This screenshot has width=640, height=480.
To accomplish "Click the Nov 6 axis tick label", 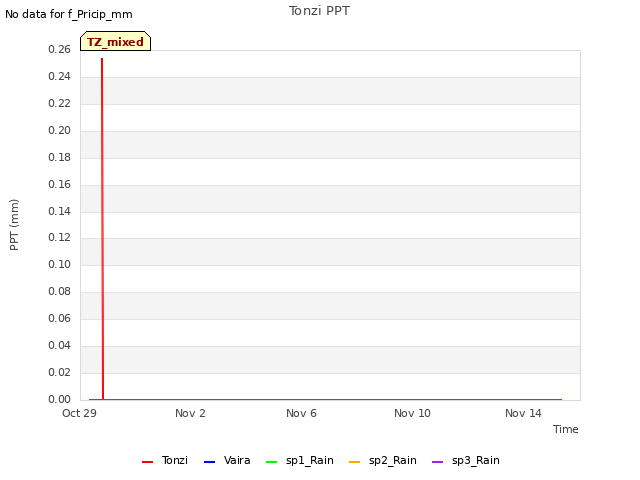I will [x=301, y=413].
